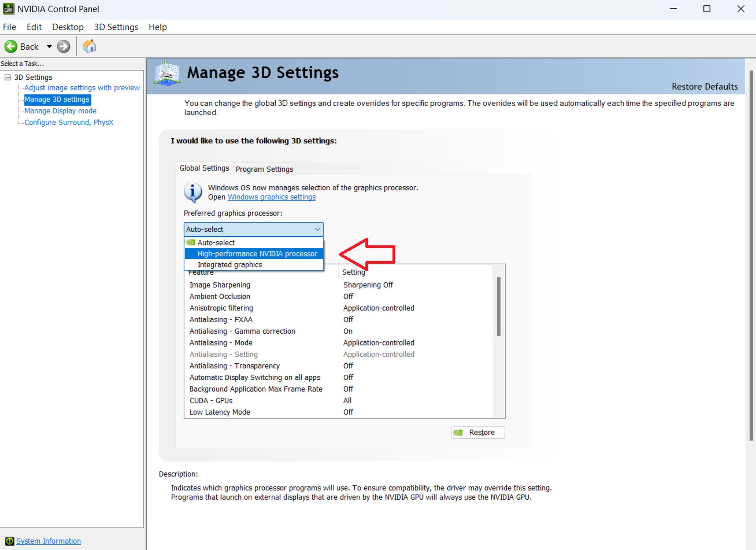
Task: Select the Antialiasing - FXAA row
Action: (x=339, y=320)
